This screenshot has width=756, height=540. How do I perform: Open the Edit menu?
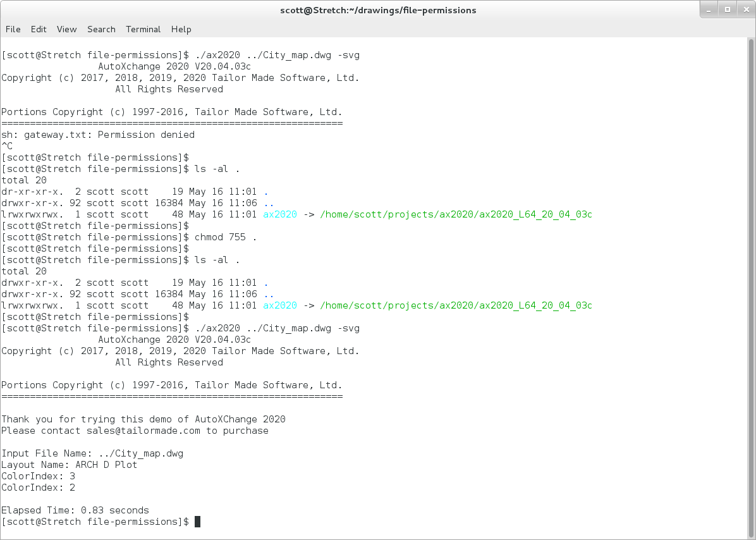(x=39, y=30)
